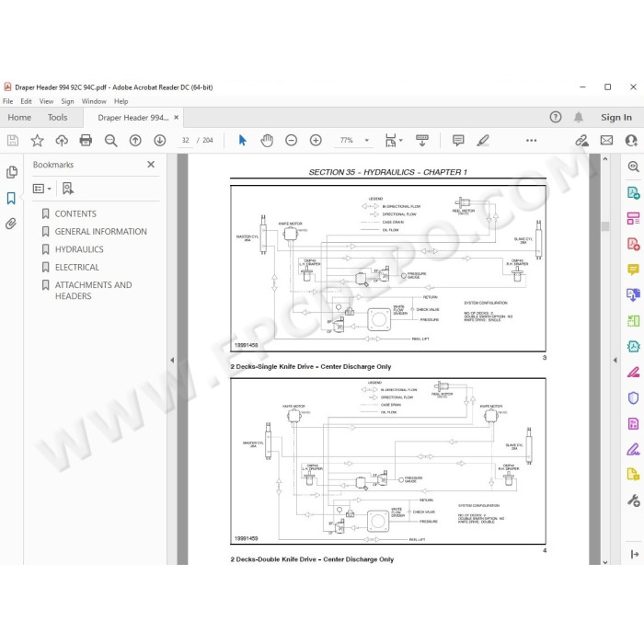Expand the right tools pane
644x644 pixels.
(x=634, y=554)
